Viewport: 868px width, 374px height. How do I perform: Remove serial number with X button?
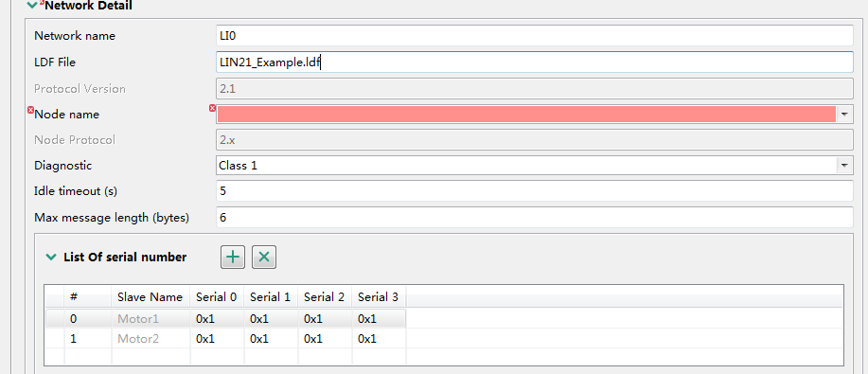point(264,258)
